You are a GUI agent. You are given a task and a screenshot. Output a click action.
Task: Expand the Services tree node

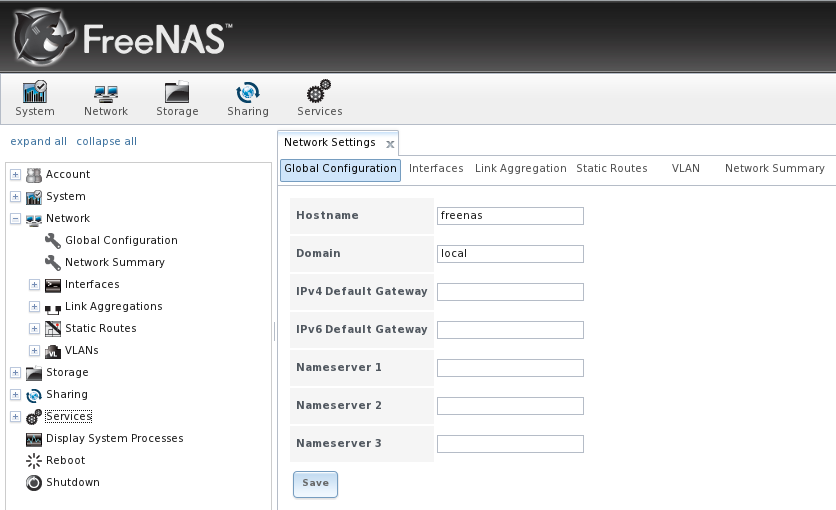pos(15,417)
